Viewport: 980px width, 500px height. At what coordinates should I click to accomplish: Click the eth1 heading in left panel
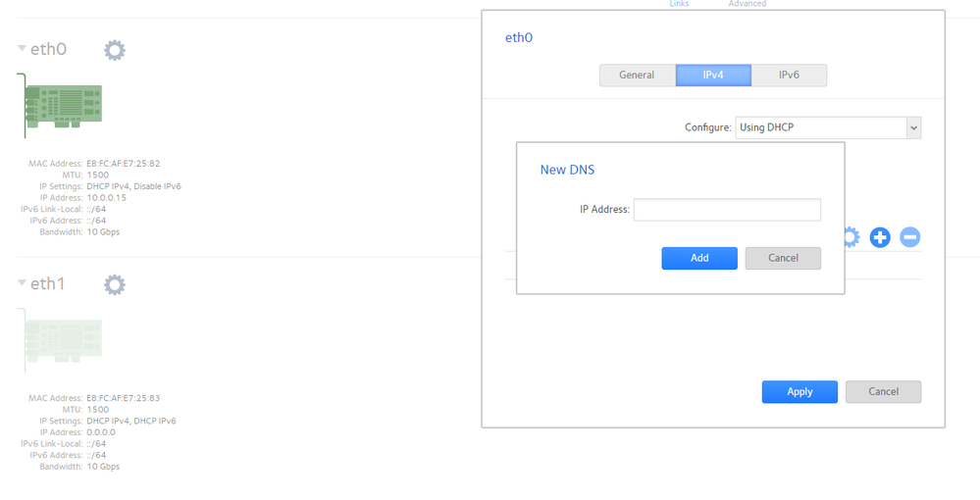tap(48, 283)
